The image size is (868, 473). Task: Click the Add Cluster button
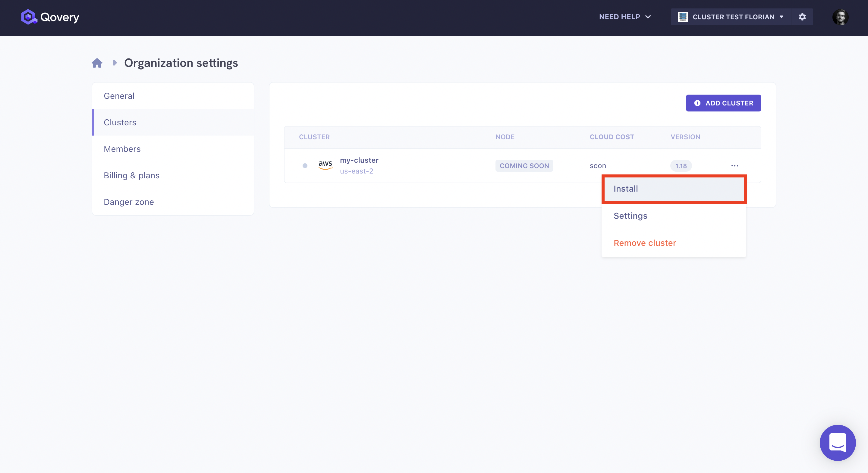click(x=723, y=103)
